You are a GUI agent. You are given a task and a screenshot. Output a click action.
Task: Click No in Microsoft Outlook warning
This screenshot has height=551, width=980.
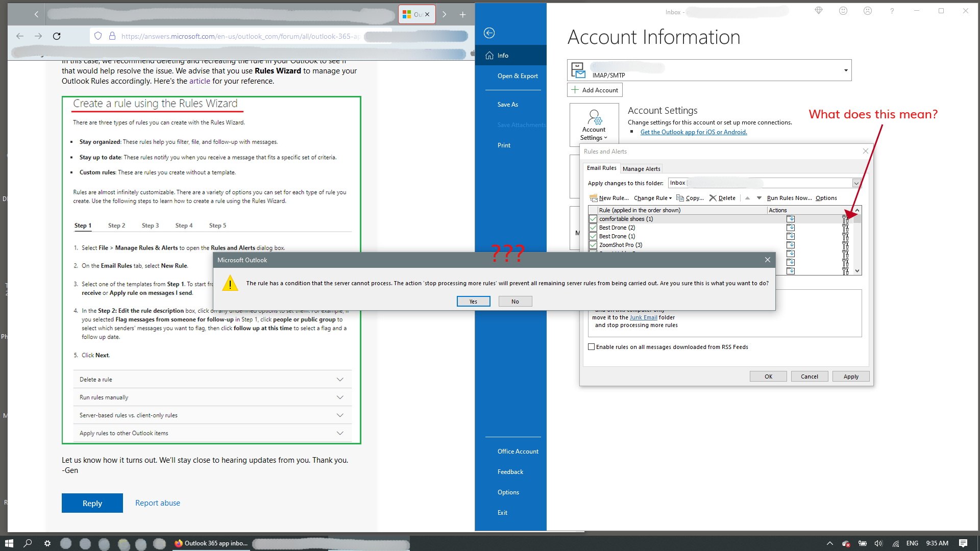(x=516, y=302)
